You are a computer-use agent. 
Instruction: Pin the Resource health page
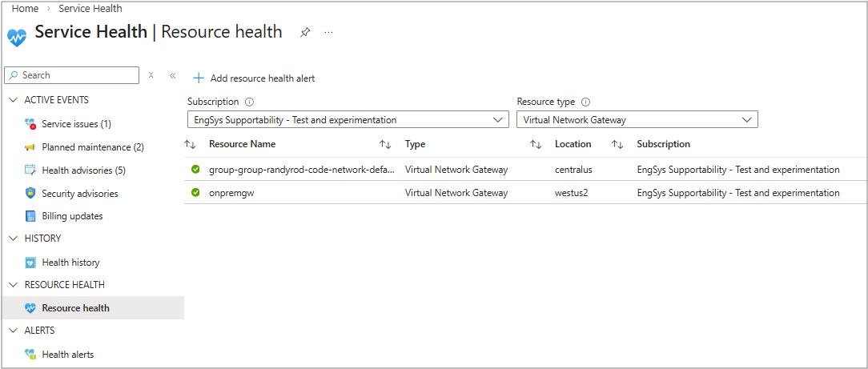(x=305, y=33)
